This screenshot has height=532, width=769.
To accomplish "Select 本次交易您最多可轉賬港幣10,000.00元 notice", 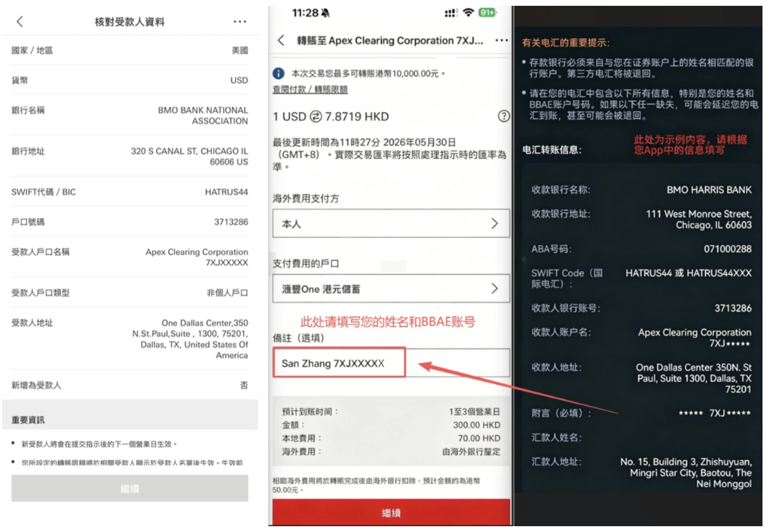I will (x=368, y=73).
